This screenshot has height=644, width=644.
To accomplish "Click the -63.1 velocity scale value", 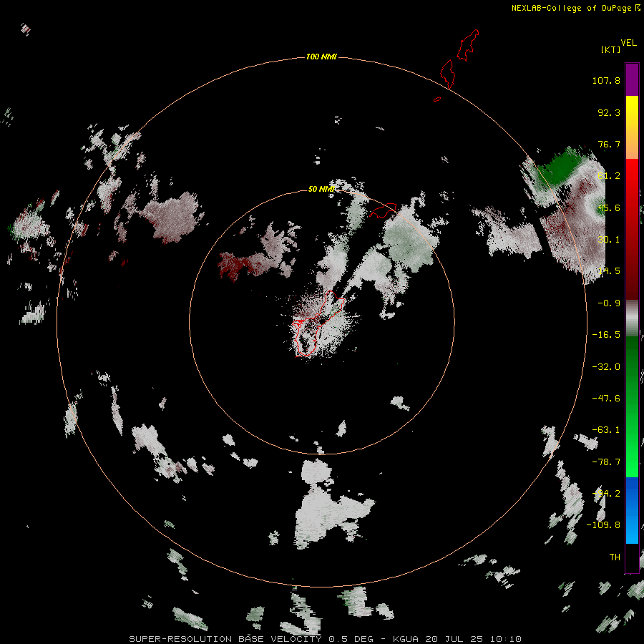I will tap(606, 430).
